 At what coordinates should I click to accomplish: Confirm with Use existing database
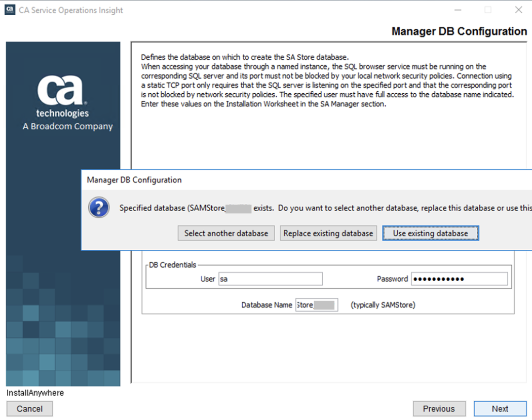pyautogui.click(x=430, y=233)
